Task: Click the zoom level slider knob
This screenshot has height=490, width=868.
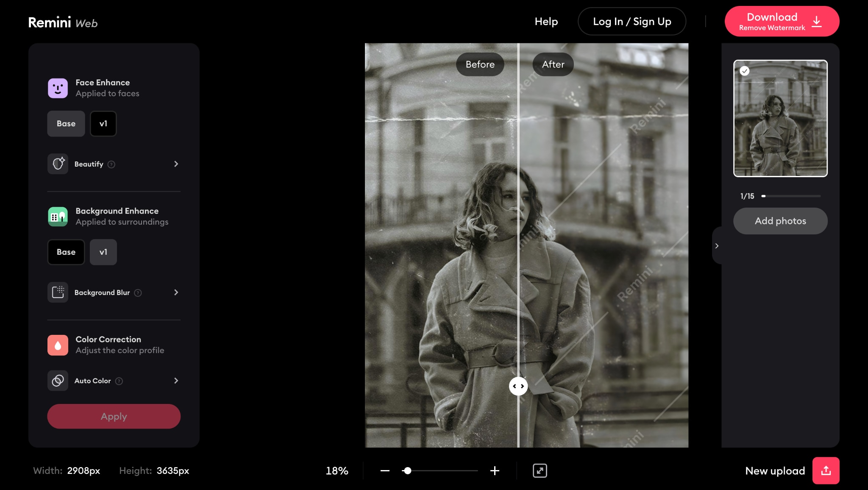Action: 407,471
